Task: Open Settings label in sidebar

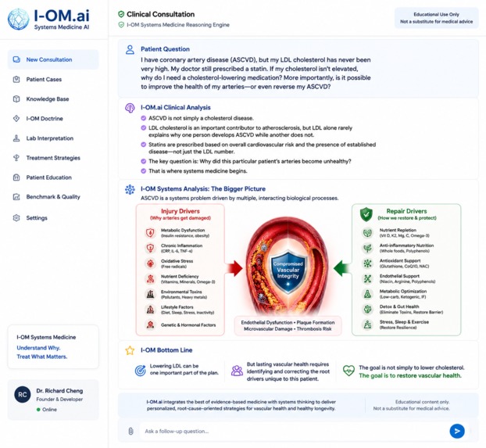Action: pyautogui.click(x=37, y=218)
